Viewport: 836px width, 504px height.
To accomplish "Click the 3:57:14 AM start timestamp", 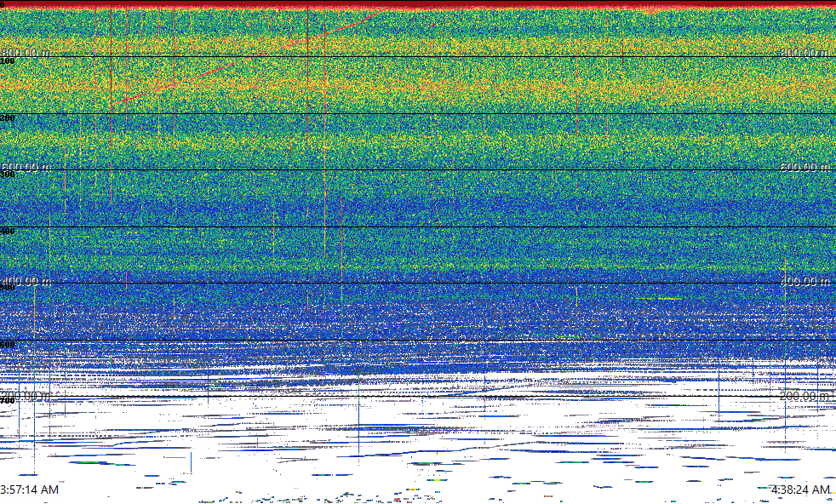I will click(29, 490).
